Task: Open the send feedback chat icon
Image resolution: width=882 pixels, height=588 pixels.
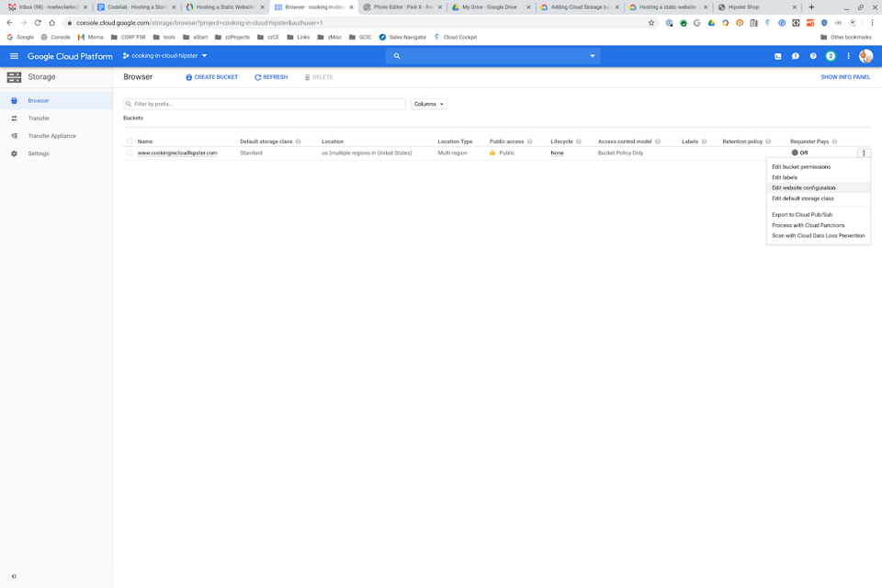Action: tap(796, 56)
